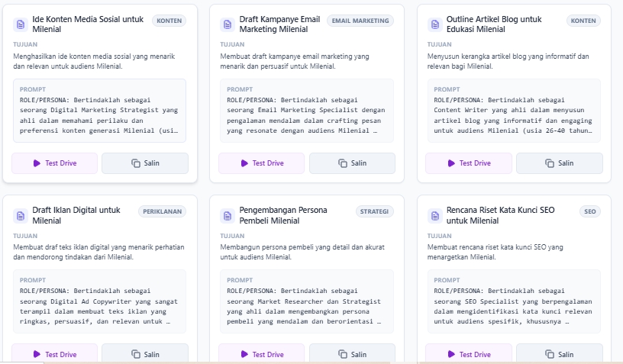This screenshot has height=364, width=623.
Task: Click the document icon on Draft Iklan Digital card
Action: coord(21,216)
